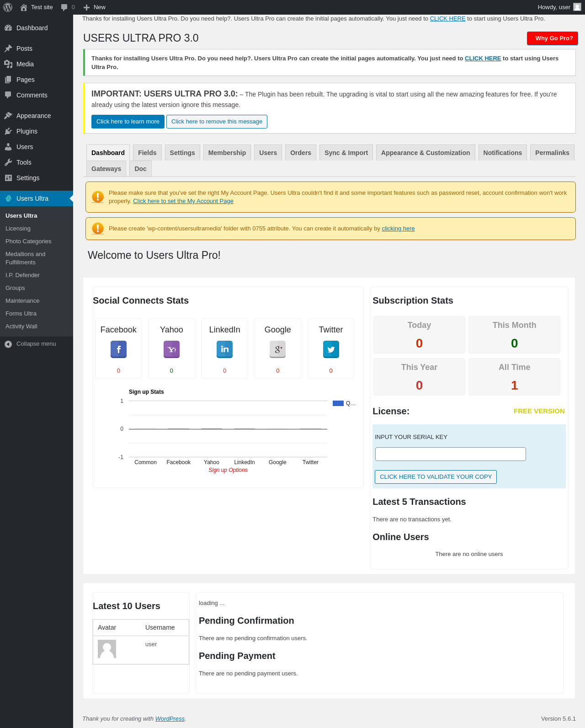Click the WordPress logo in admin bar

click(8, 7)
